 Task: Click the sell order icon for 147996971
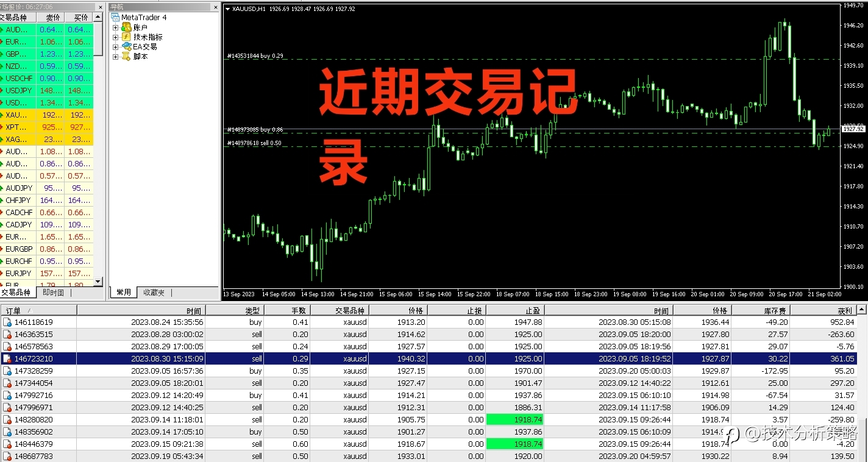[7, 407]
